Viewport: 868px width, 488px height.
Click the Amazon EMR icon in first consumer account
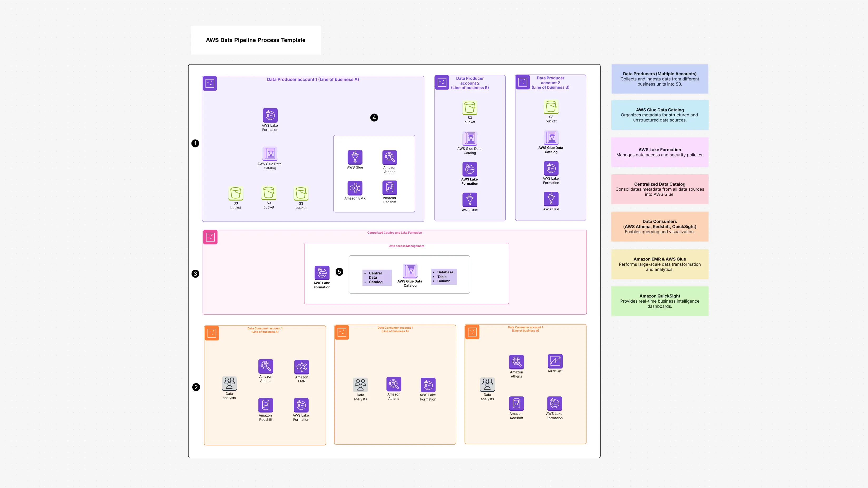pos(302,367)
